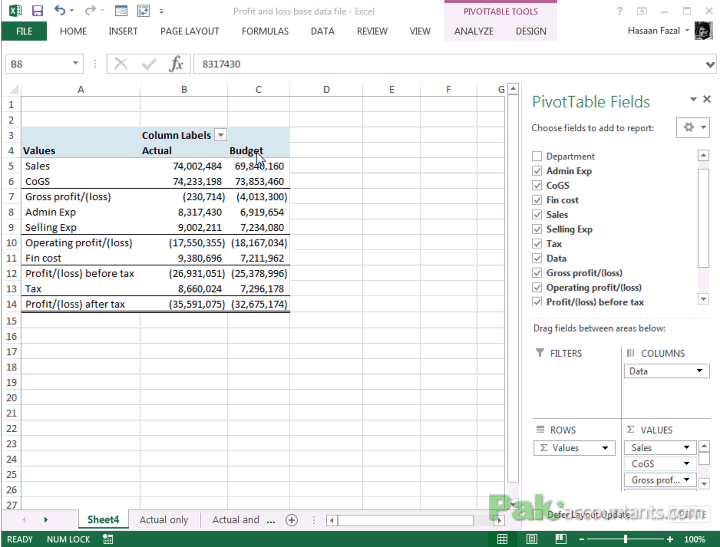
Task: Open the Values dropdown in ROWS area
Action: tap(605, 448)
